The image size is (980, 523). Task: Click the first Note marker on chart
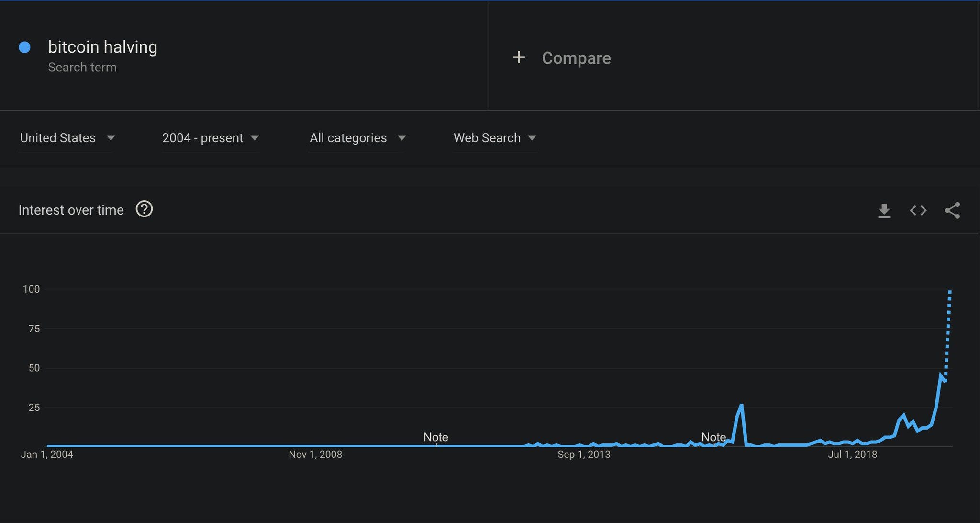click(435, 437)
